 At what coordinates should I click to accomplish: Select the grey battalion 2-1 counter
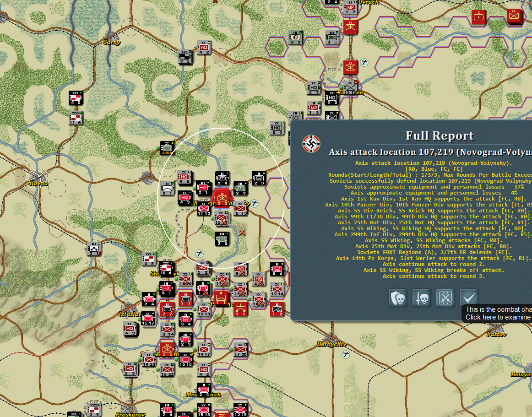tap(167, 188)
